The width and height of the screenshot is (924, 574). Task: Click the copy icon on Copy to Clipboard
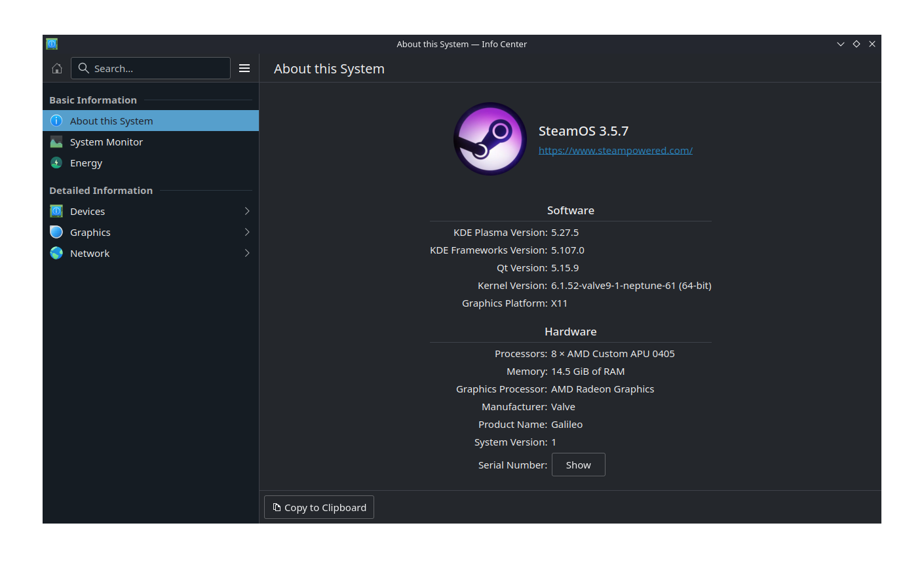tap(277, 507)
